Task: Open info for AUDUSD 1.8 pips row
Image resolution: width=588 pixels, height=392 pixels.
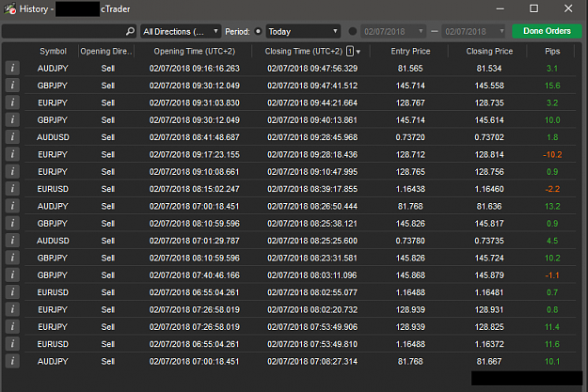Action: click(x=12, y=137)
